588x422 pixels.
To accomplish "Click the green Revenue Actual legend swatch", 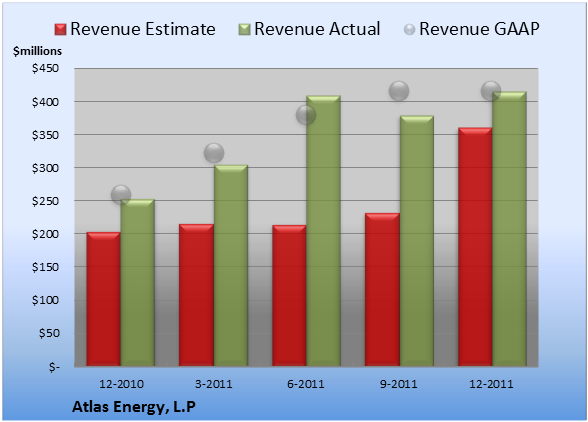I will 244,30.
